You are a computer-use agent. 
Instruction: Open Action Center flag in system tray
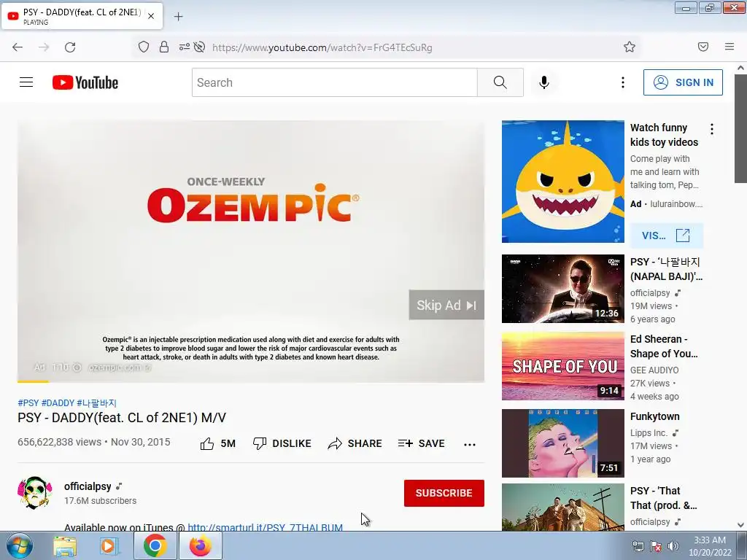(x=656, y=546)
